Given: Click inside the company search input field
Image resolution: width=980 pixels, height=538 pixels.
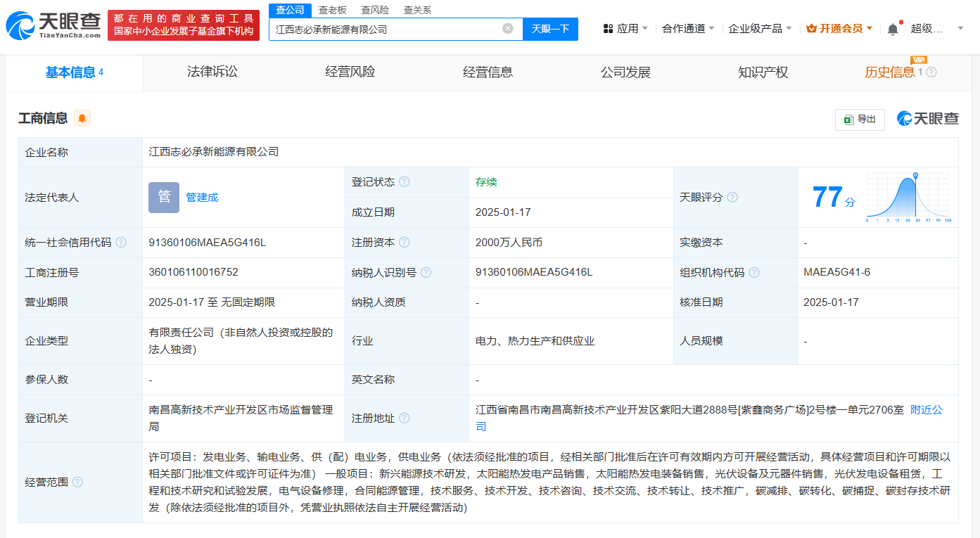Looking at the screenshot, I should pos(387,28).
